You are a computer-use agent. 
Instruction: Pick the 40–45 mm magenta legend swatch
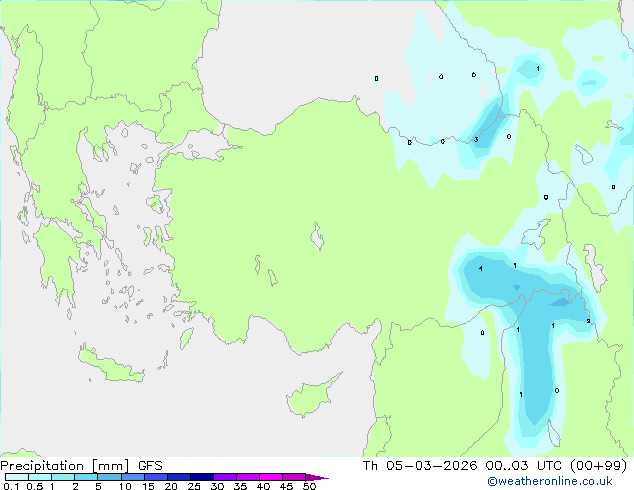tap(271, 477)
